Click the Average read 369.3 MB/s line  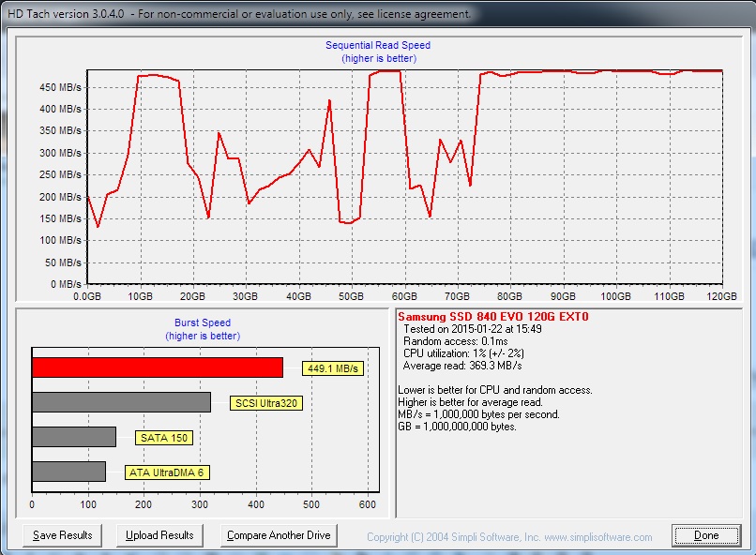coord(448,366)
